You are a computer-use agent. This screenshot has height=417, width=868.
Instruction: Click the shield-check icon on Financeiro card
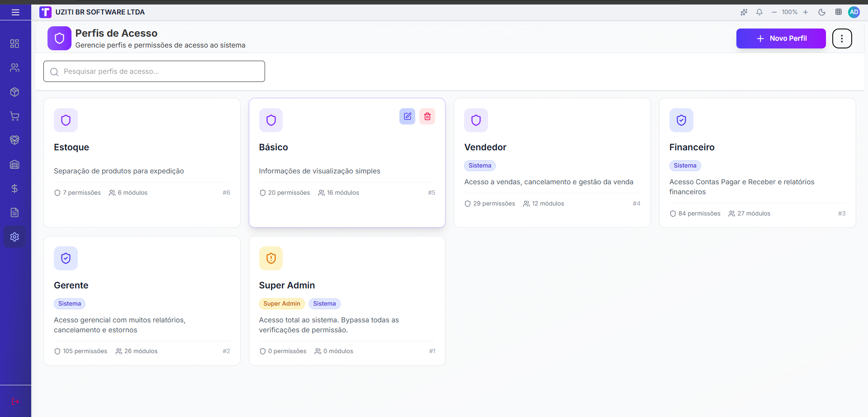click(x=681, y=120)
